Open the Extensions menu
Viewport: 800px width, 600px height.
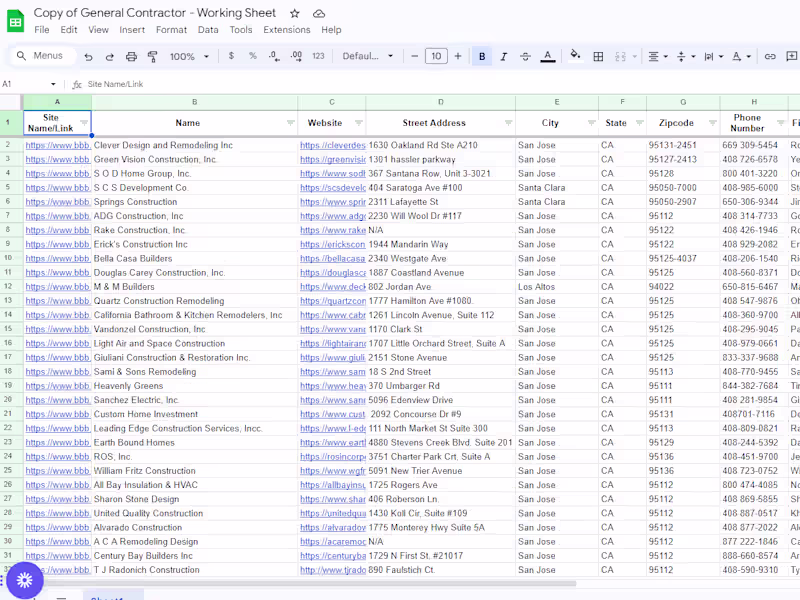[286, 30]
